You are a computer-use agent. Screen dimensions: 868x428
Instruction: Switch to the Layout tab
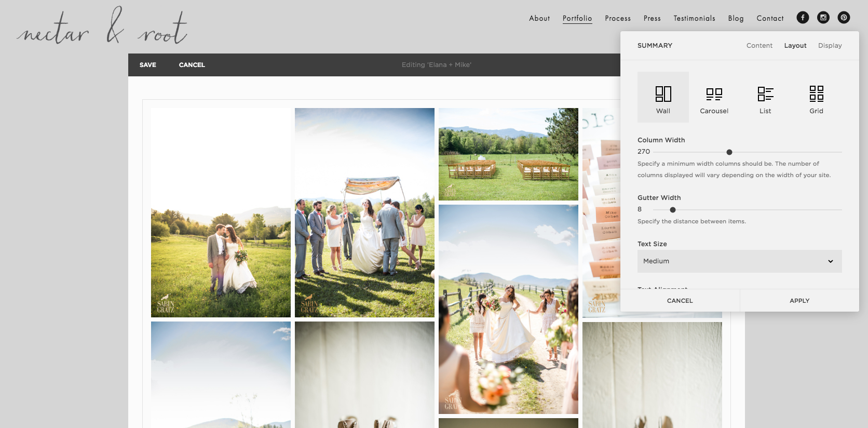point(795,46)
